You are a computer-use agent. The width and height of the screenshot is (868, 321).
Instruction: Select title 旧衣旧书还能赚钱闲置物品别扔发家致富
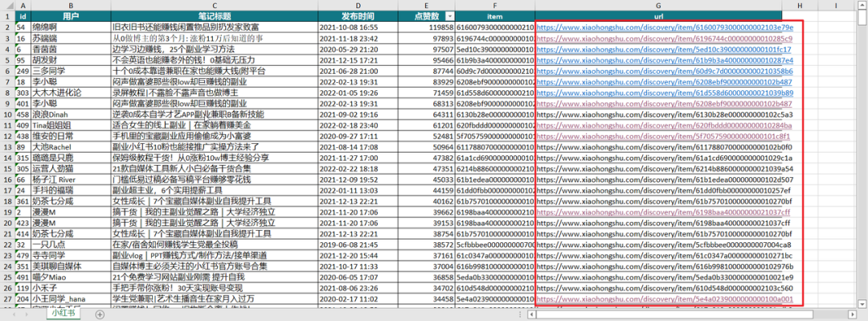coord(215,27)
